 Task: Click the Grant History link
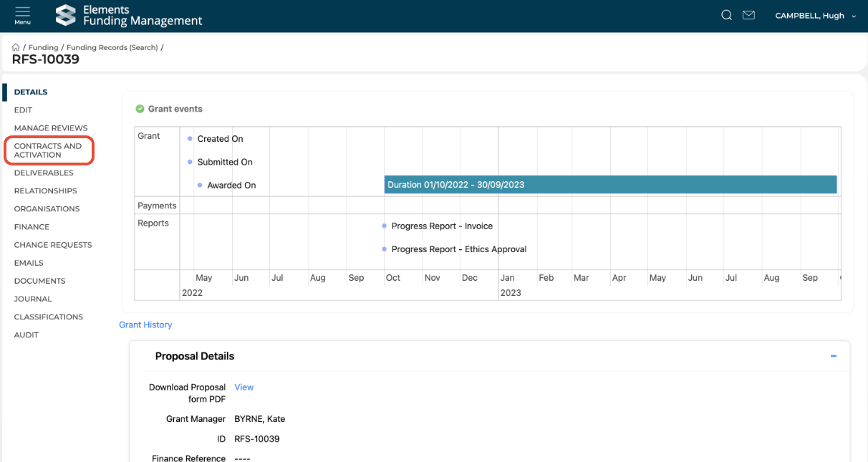coord(145,324)
